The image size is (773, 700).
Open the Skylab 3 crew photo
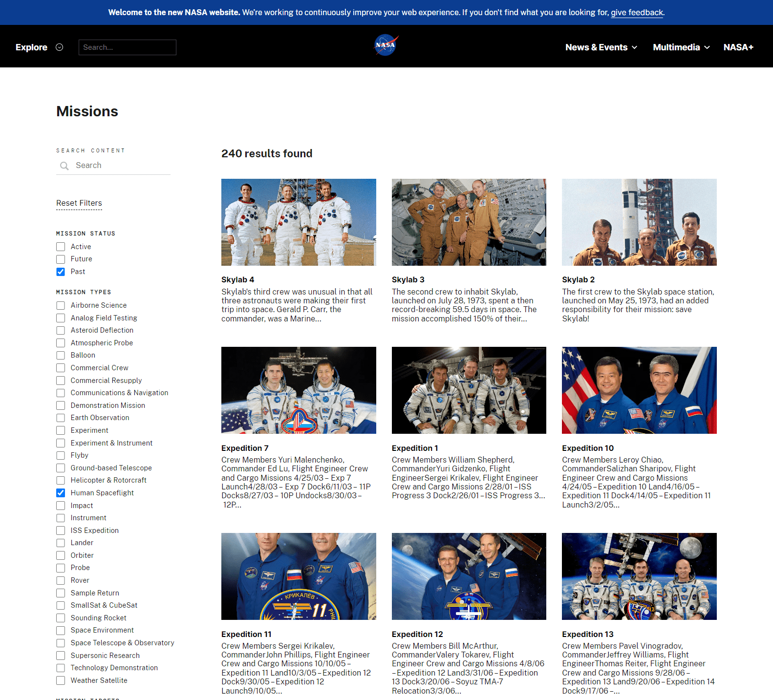(x=469, y=222)
